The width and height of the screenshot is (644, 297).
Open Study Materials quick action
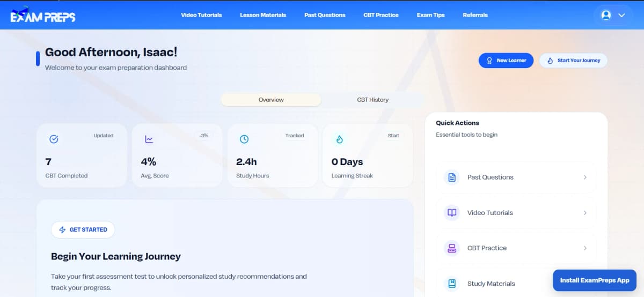click(516, 283)
